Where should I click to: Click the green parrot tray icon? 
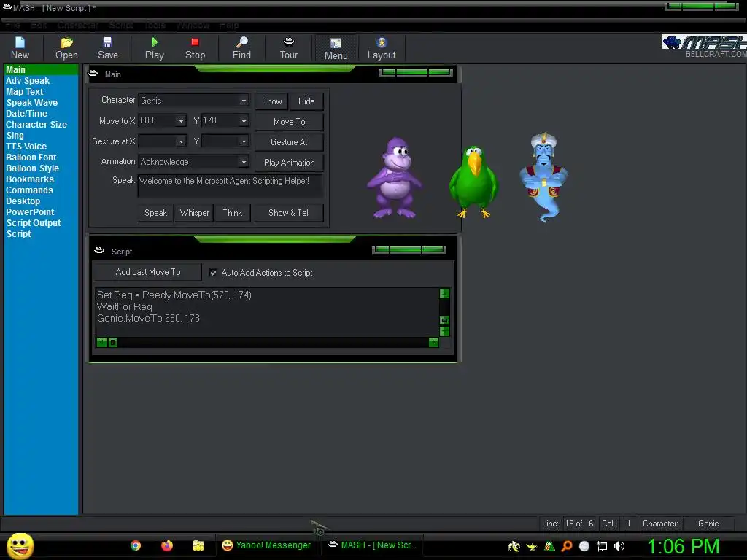point(549,546)
